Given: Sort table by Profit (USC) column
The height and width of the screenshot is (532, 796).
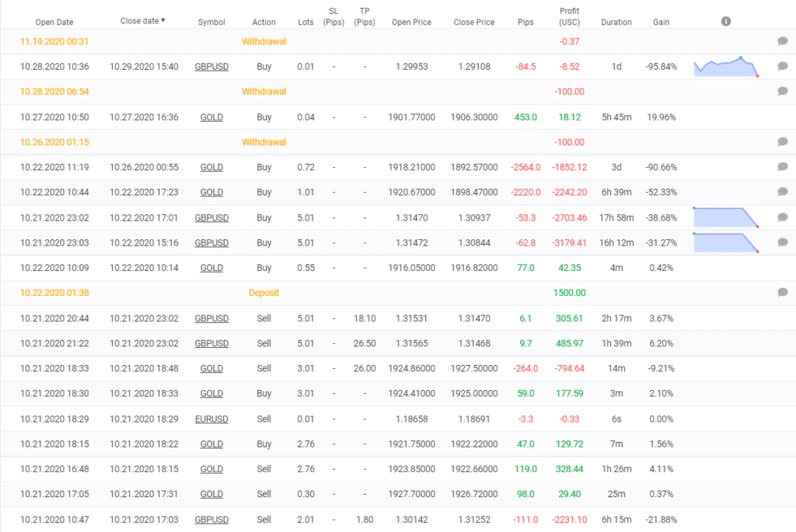Looking at the screenshot, I should (x=569, y=16).
